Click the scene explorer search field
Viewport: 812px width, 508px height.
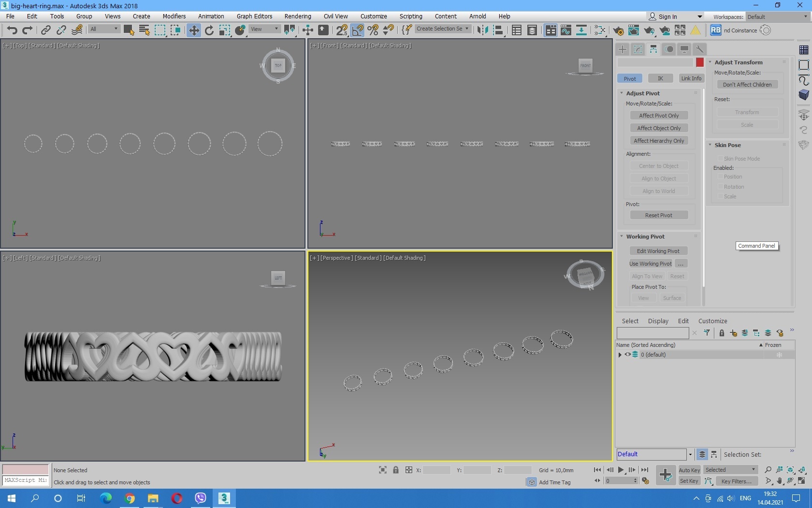652,333
